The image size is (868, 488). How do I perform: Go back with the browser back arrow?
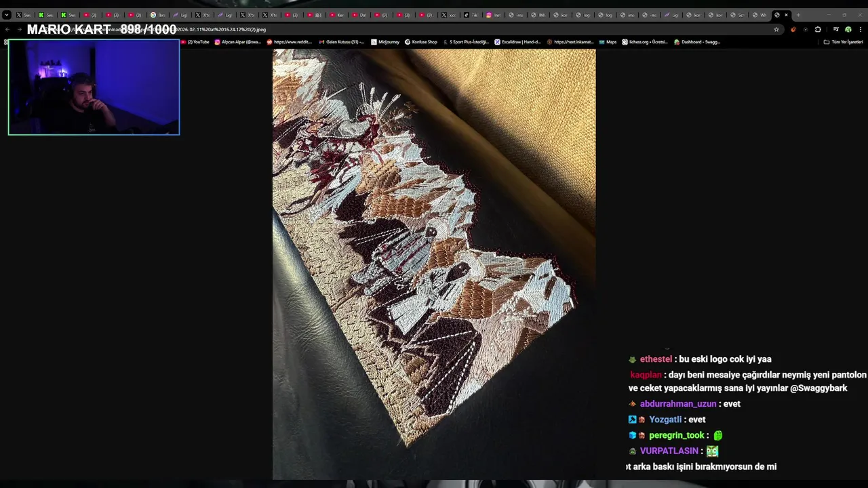click(x=7, y=29)
